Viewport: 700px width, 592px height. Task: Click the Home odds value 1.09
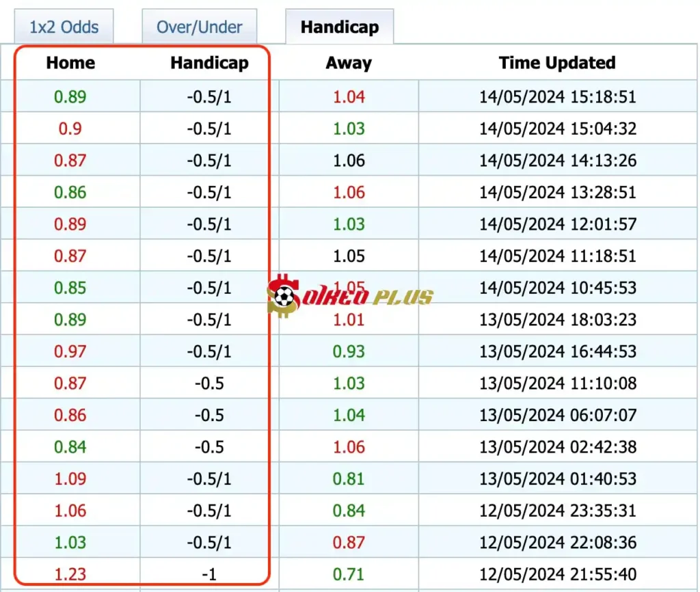[x=70, y=479]
